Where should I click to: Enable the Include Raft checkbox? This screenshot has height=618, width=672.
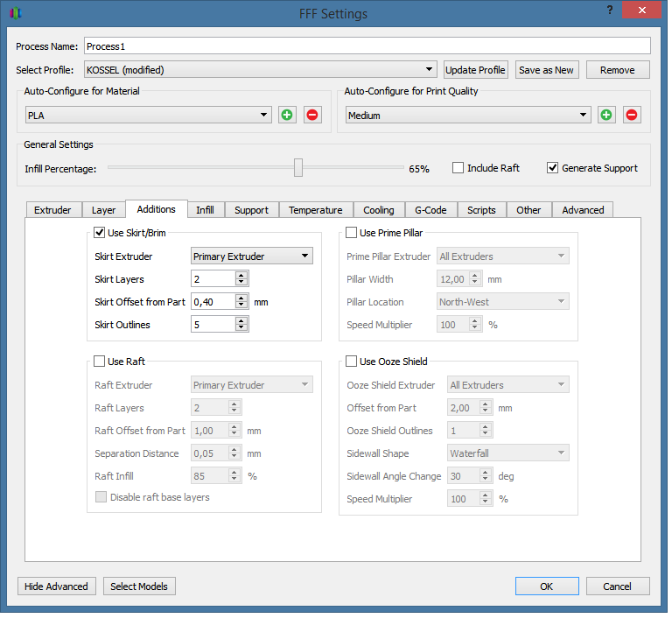[458, 168]
